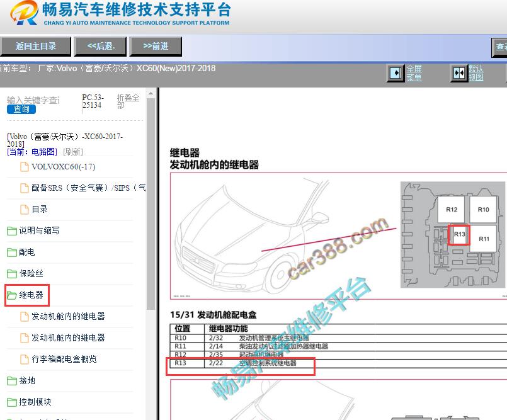Click the 当前:电路图 link
Screen dimensions: 507x420
(32, 152)
